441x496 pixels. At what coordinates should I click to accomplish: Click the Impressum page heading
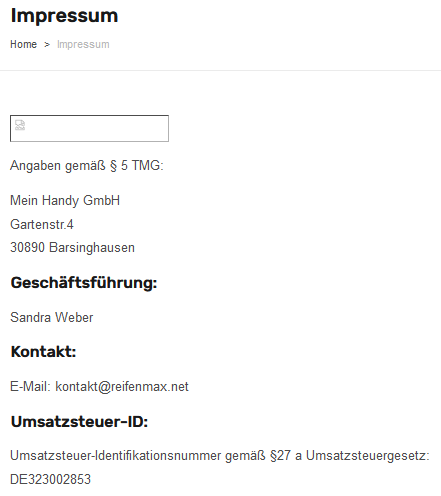(x=64, y=16)
